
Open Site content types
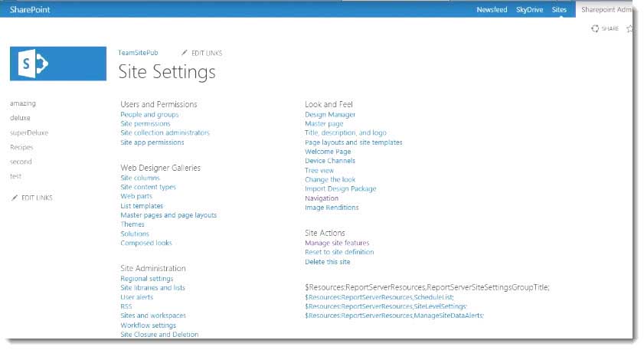coord(149,187)
